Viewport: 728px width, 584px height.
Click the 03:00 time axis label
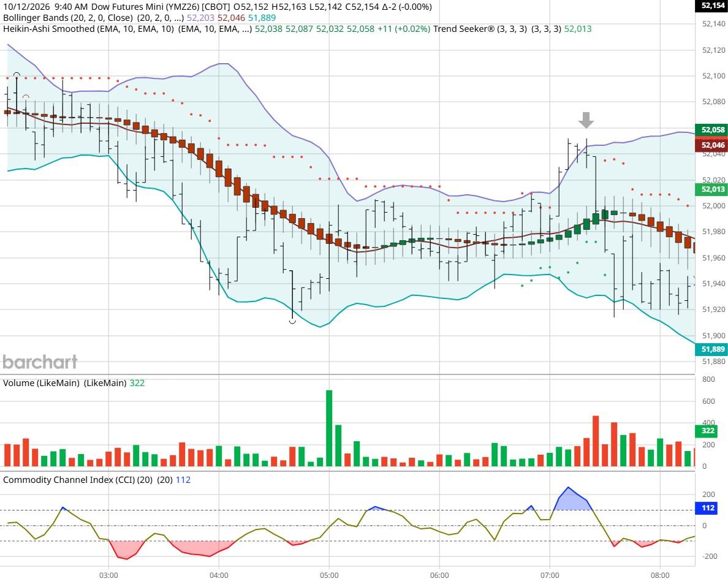click(x=108, y=575)
